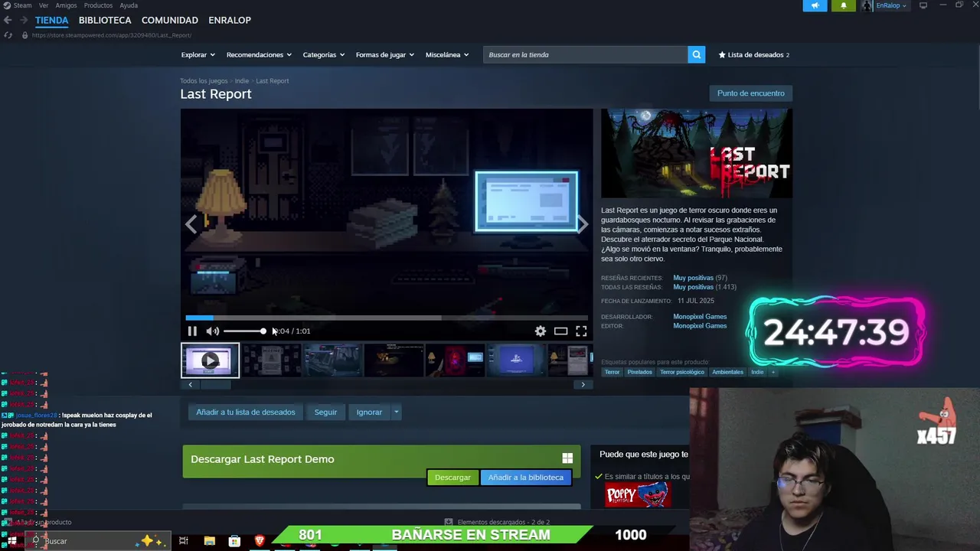The image size is (980, 551).
Task: Open the notifications bell icon
Action: 844,5
